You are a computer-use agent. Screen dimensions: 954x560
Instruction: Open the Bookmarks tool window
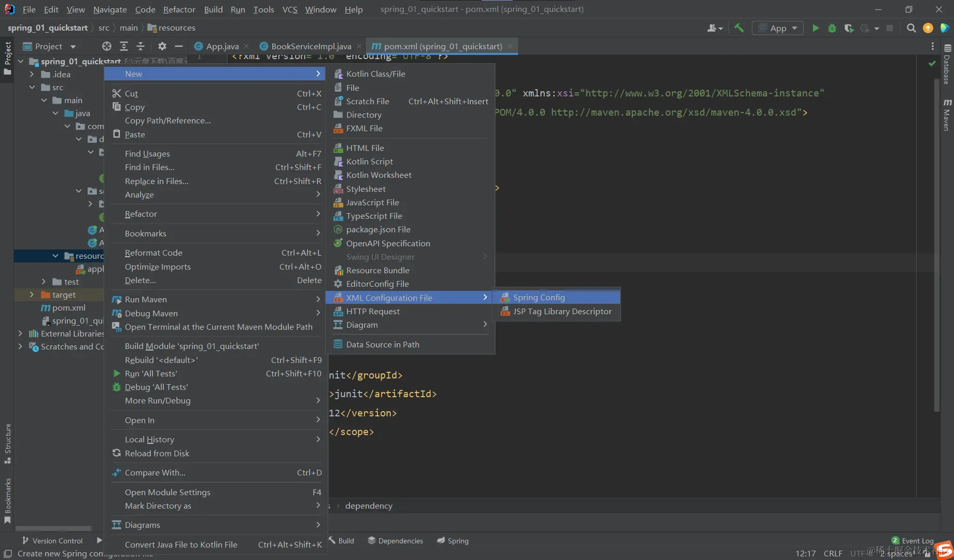click(8, 501)
